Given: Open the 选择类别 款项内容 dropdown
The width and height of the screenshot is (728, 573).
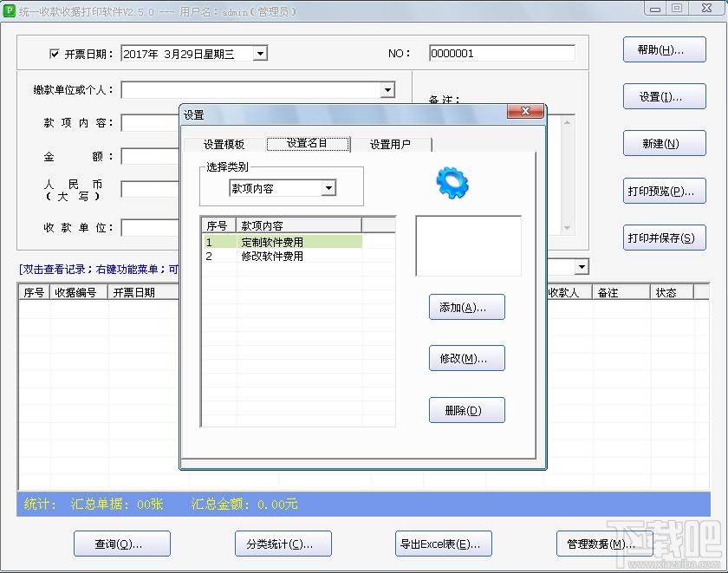Looking at the screenshot, I should coord(328,188).
